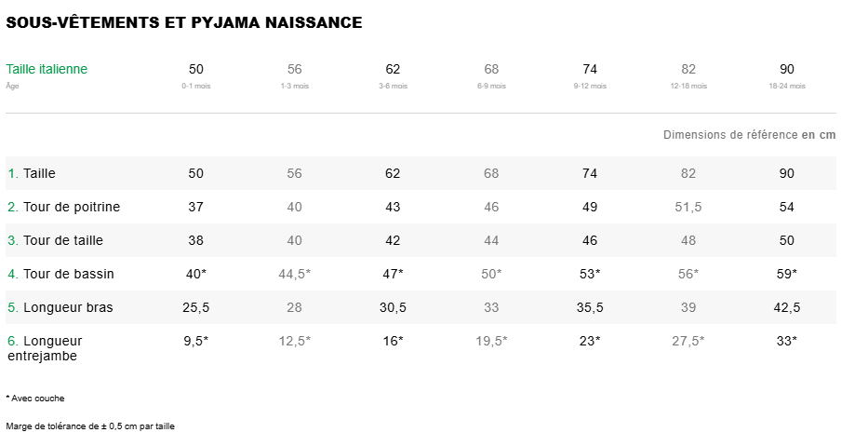868x446 pixels.
Task: Click the "Longueur entrejambe" row label
Action: 52,348
